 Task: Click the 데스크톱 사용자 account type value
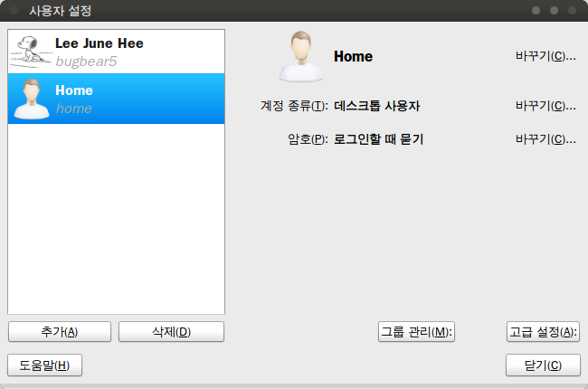(377, 106)
